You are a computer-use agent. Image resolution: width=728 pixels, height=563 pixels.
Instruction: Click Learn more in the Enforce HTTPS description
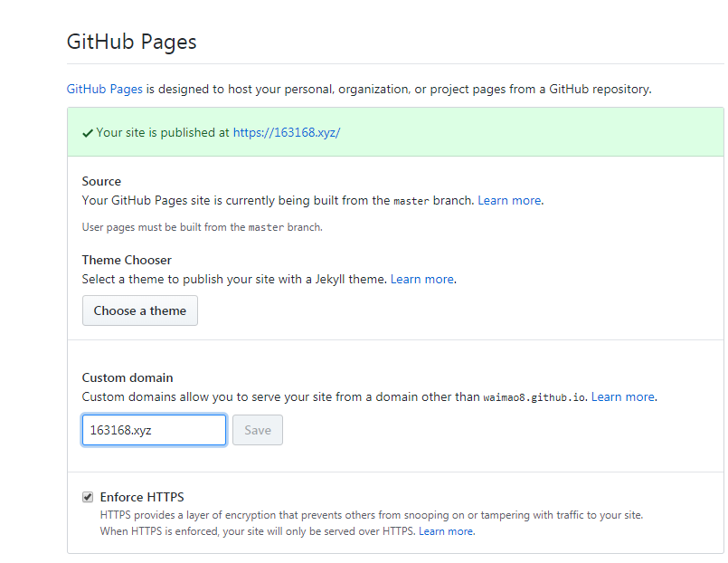pyautogui.click(x=446, y=531)
